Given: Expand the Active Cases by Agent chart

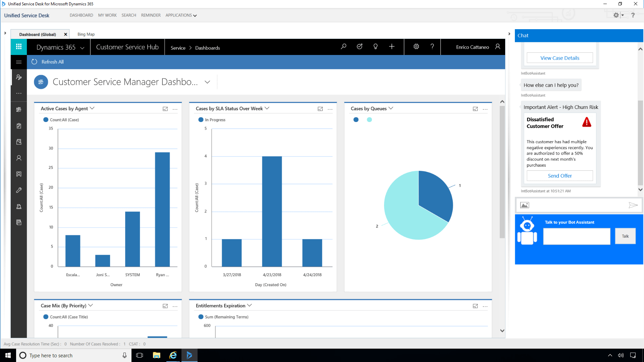Looking at the screenshot, I should click(165, 109).
